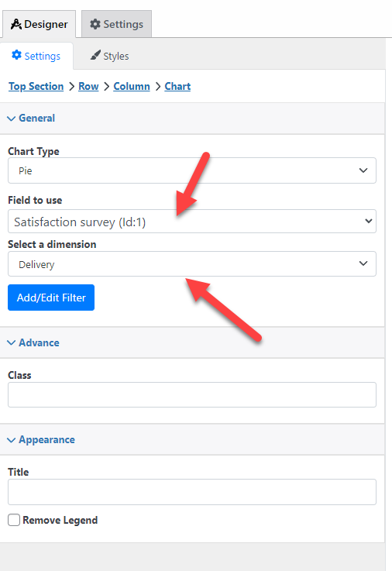
Task: Click the dropdown arrow in the Chart Type field
Action: (363, 170)
